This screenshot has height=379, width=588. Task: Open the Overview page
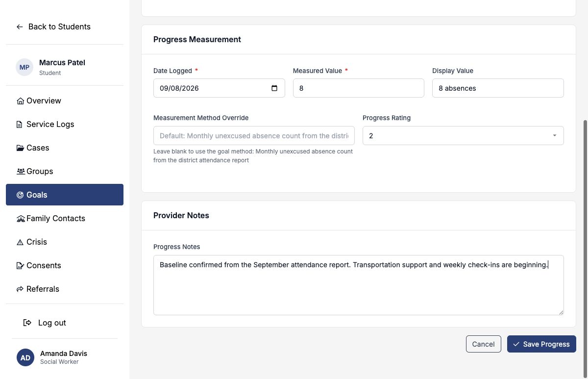coord(65,101)
